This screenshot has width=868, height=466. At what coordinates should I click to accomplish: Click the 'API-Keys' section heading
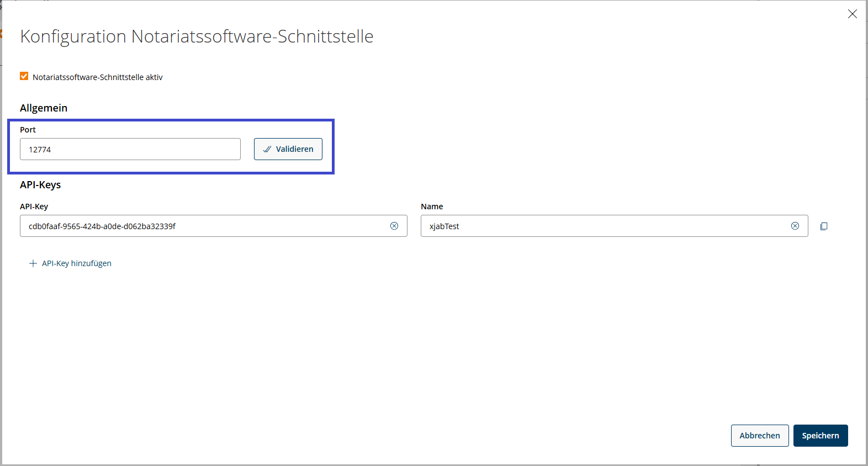click(40, 185)
